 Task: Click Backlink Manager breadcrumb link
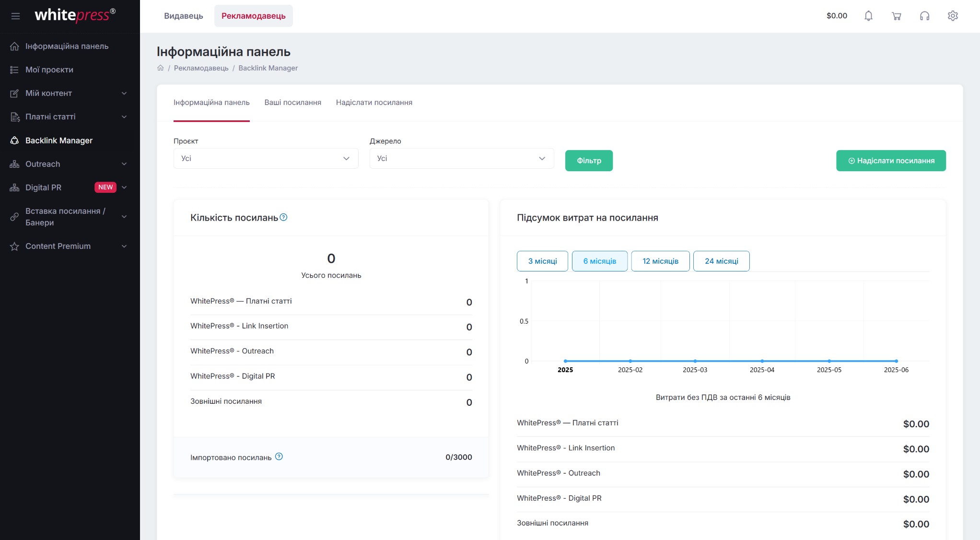[x=268, y=68]
